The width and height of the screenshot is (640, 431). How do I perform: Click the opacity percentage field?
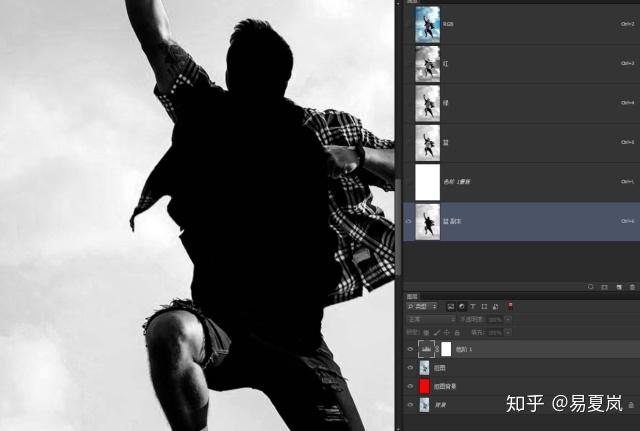pyautogui.click(x=494, y=320)
